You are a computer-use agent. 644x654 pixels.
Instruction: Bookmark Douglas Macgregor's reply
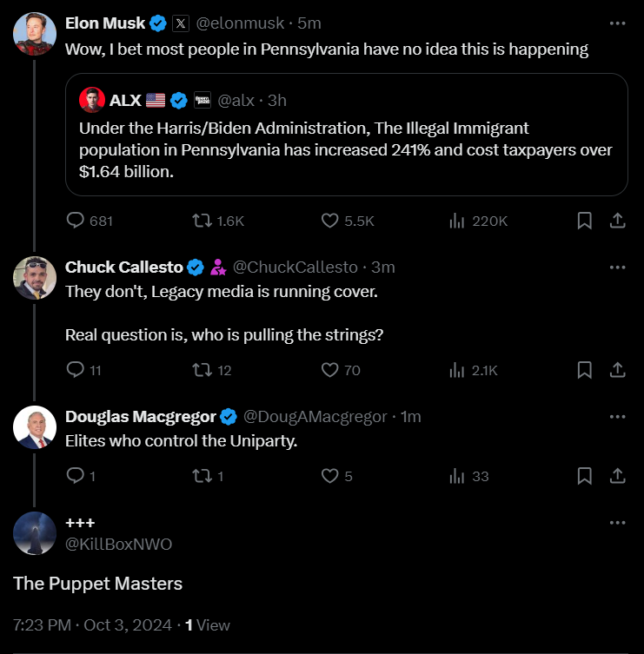coord(585,476)
